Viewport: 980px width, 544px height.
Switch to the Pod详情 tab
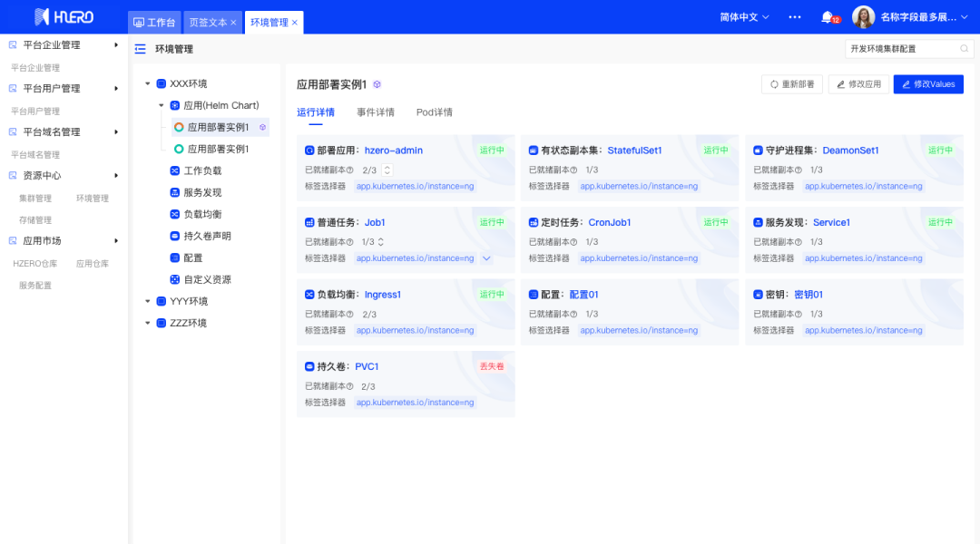(434, 112)
